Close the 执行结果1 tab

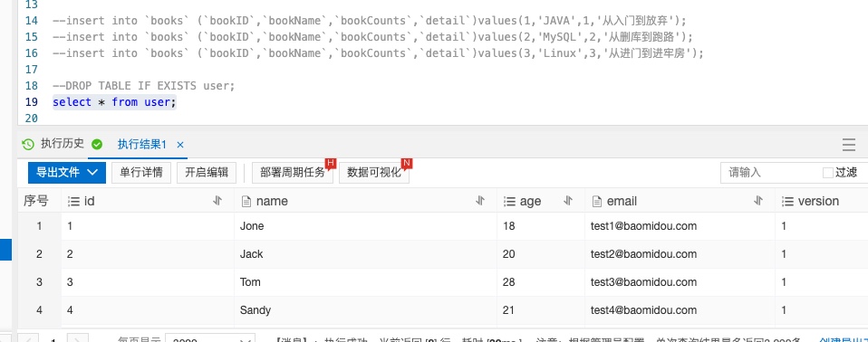click(180, 145)
